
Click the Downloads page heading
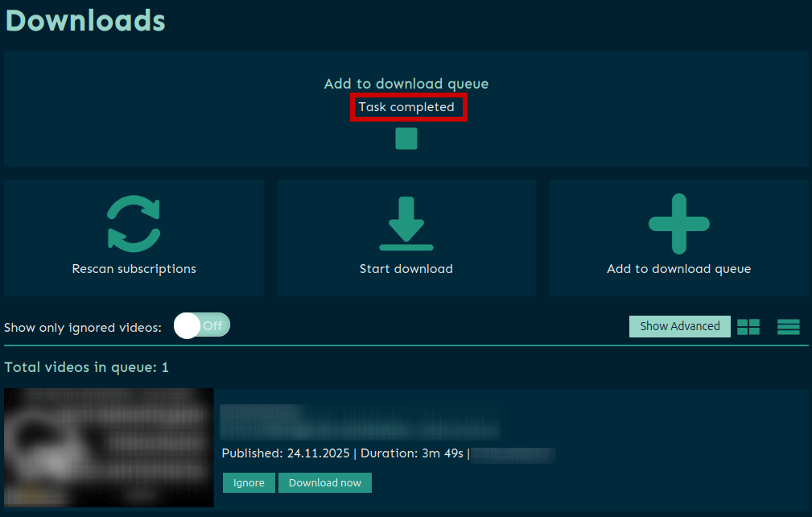[85, 20]
